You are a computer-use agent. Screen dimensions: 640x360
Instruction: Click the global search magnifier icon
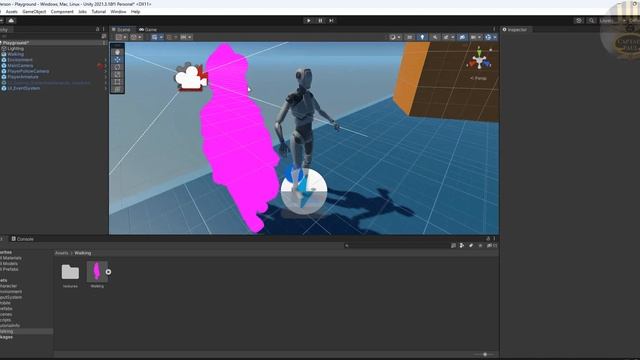coord(591,20)
